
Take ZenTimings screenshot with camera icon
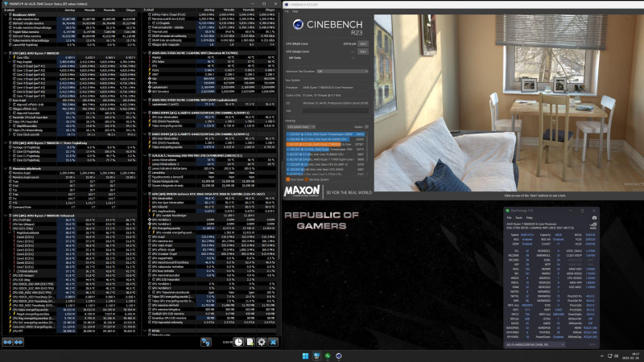(x=594, y=217)
